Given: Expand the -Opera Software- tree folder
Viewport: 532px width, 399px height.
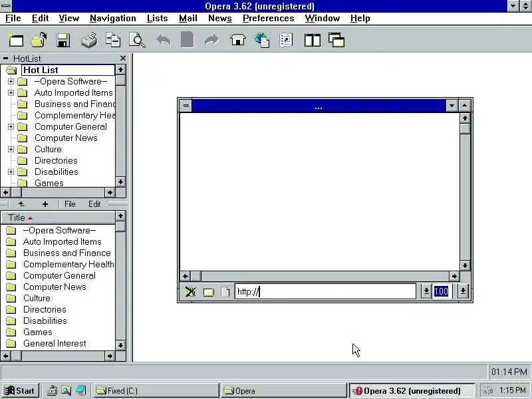Looking at the screenshot, I should tap(11, 81).
